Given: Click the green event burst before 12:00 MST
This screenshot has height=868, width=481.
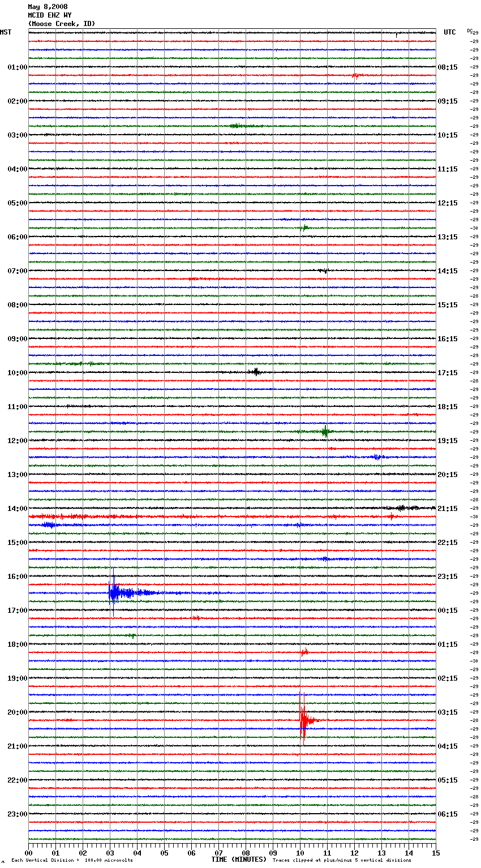Looking at the screenshot, I should (325, 432).
